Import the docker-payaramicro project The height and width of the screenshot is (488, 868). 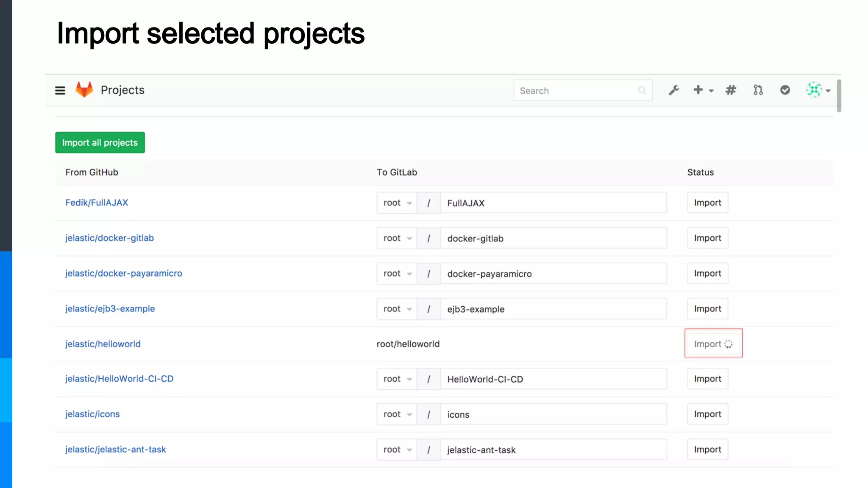point(707,274)
